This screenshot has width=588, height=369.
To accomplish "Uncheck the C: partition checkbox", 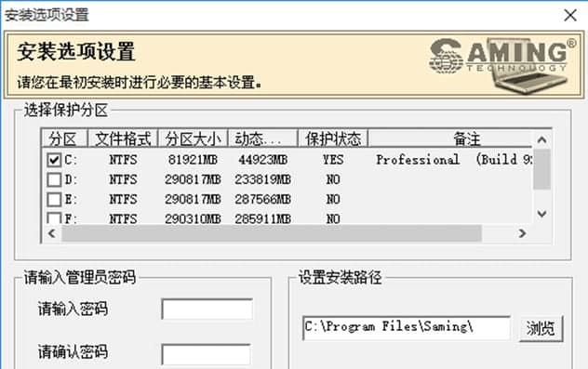I will [x=54, y=160].
